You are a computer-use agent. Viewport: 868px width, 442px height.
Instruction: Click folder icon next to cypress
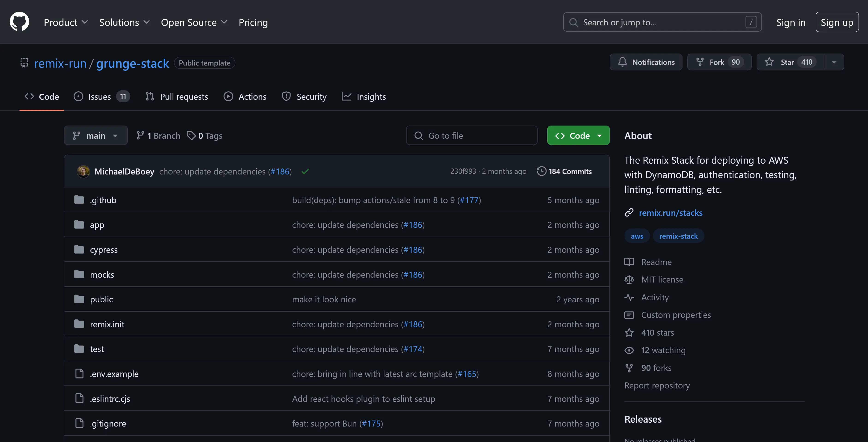[x=79, y=250]
